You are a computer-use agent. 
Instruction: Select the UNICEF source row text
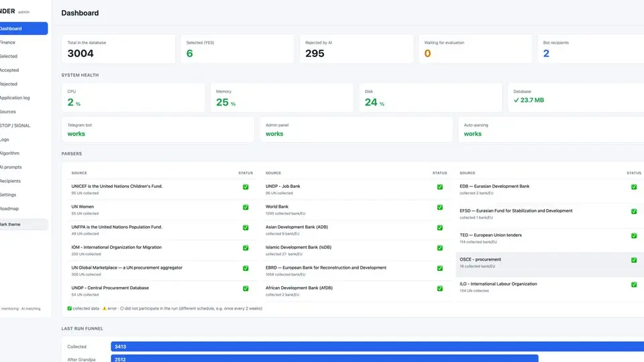tap(117, 186)
